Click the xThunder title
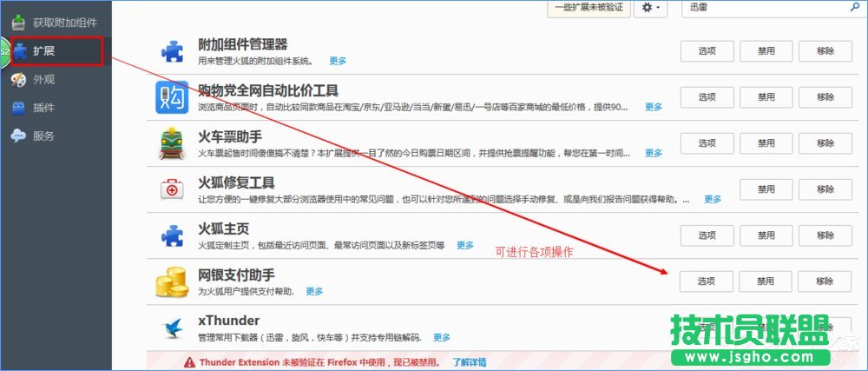The width and height of the screenshot is (868, 371). 228,321
